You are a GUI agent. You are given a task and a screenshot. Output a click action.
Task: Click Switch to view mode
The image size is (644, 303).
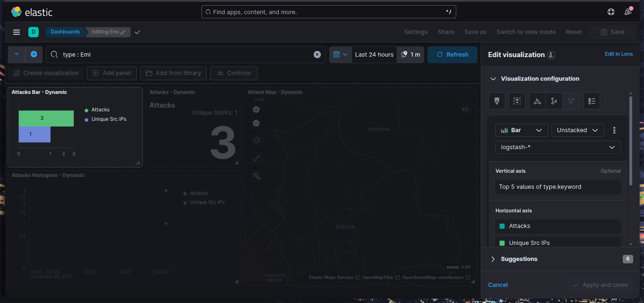[526, 32]
